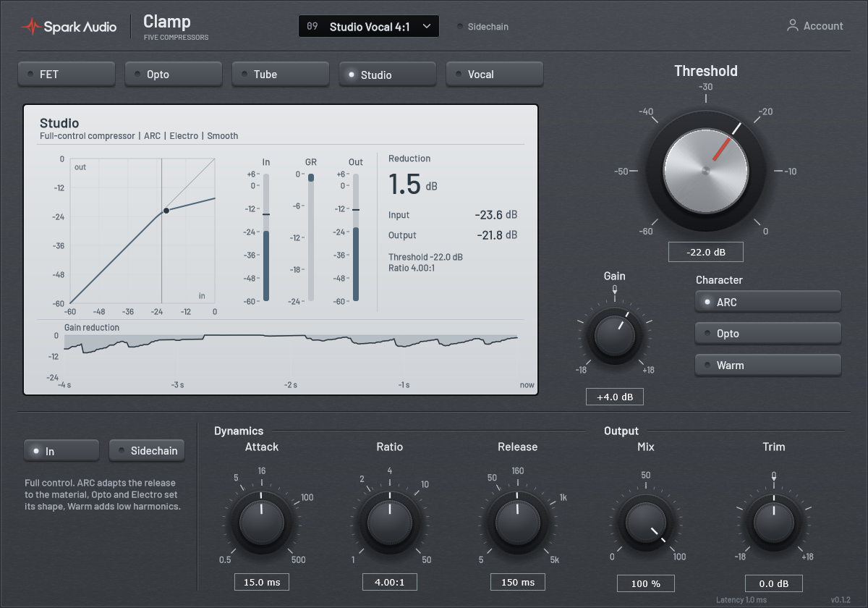The width and height of the screenshot is (868, 608).
Task: Click the Attack knob
Action: click(262, 523)
